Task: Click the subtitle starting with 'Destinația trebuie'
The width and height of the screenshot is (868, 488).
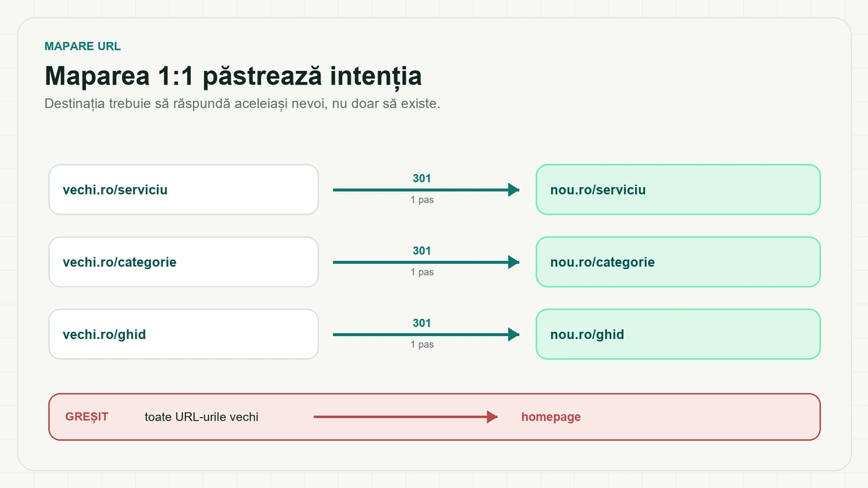Action: pos(242,103)
